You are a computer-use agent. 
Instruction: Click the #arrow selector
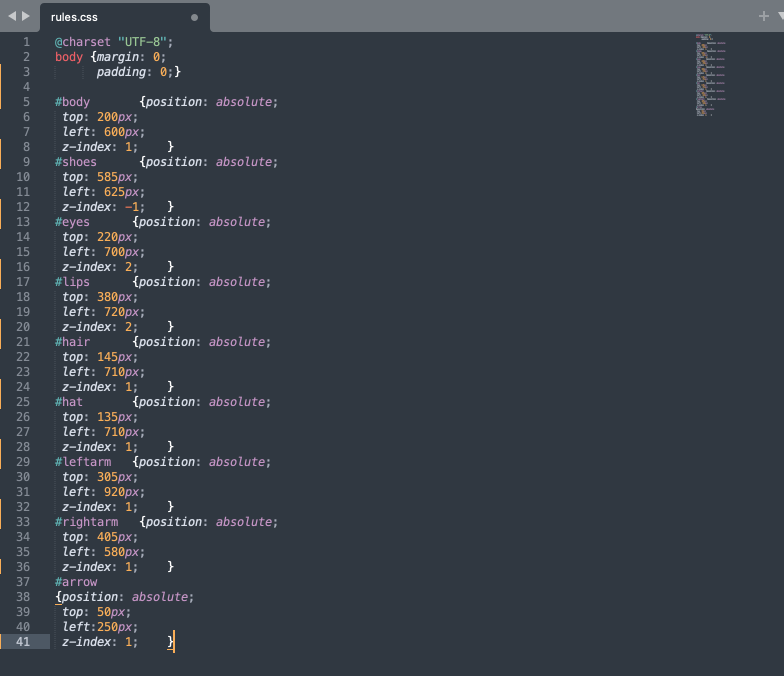75,582
